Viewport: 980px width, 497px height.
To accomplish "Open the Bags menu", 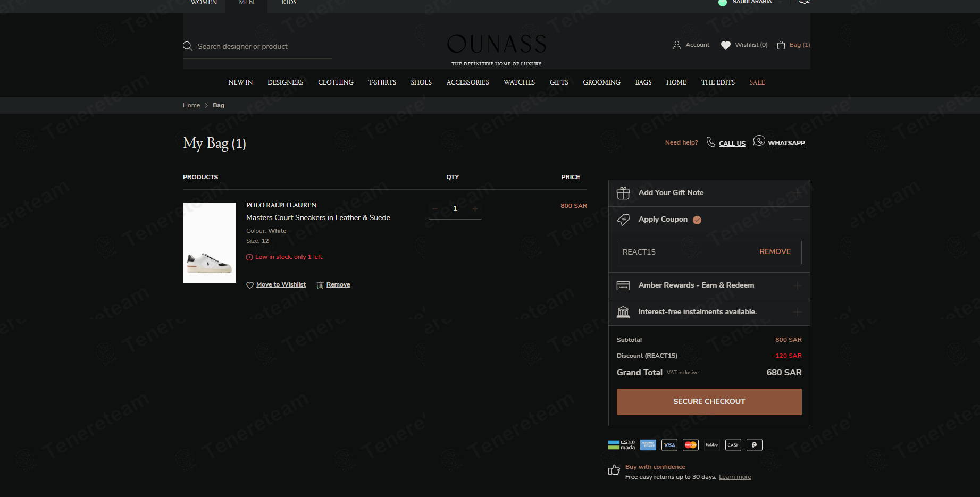I will click(x=643, y=82).
